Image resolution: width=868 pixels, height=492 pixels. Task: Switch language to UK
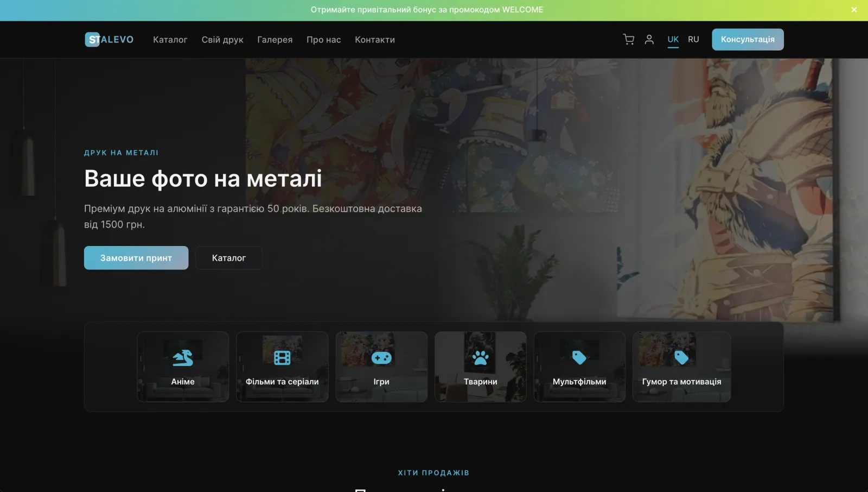pos(673,39)
